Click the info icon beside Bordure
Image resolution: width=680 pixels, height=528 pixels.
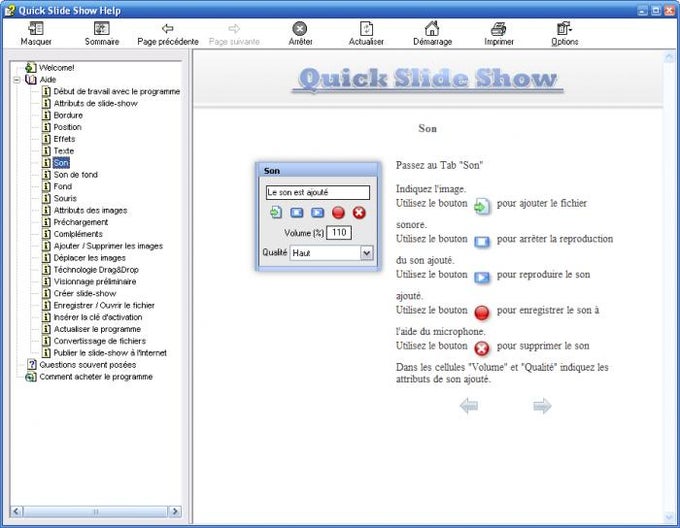point(46,115)
